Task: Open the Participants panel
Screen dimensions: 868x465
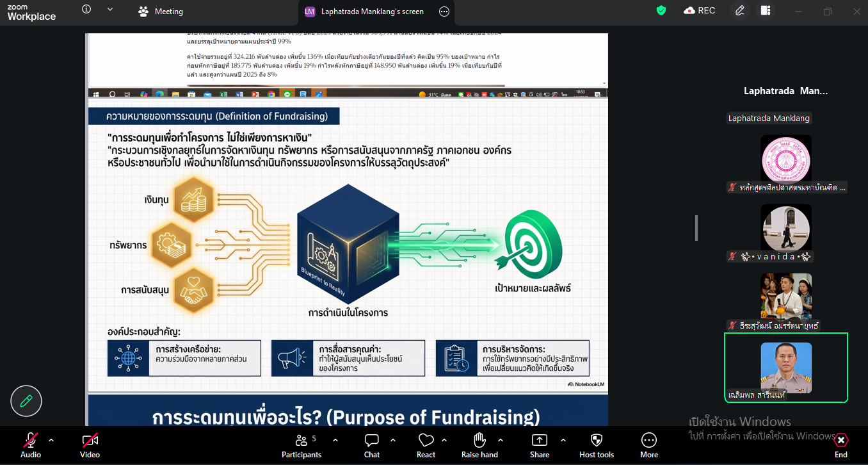Action: coord(301,445)
